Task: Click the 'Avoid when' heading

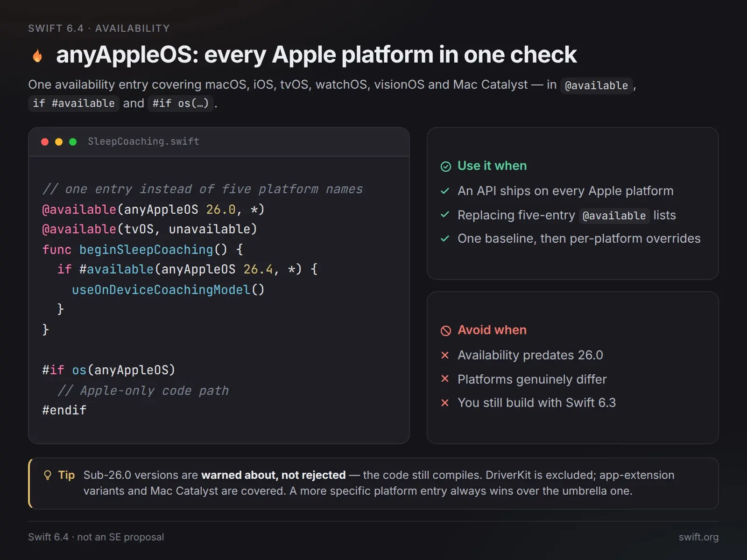Action: tap(492, 330)
